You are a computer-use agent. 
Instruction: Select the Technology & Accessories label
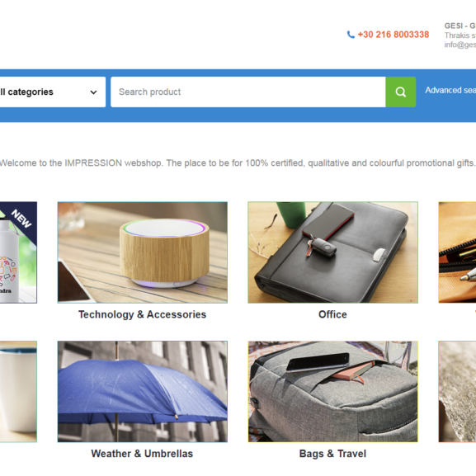143,314
